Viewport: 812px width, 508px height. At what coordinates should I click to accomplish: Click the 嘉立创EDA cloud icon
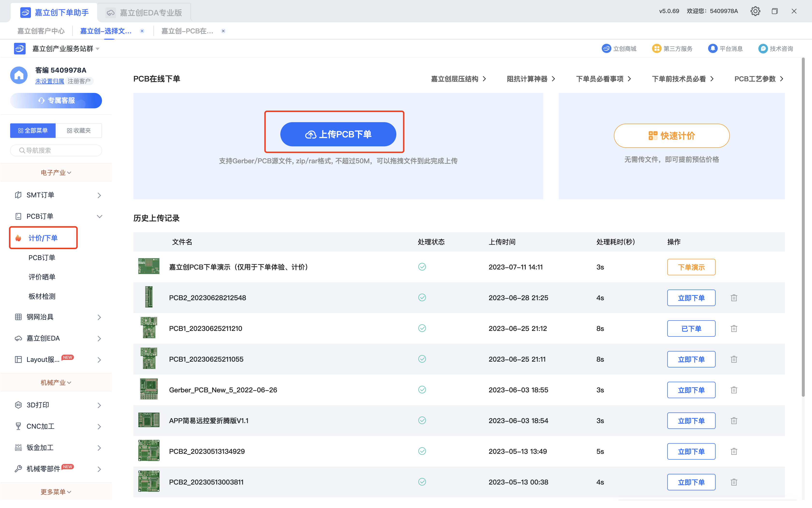pyautogui.click(x=18, y=338)
